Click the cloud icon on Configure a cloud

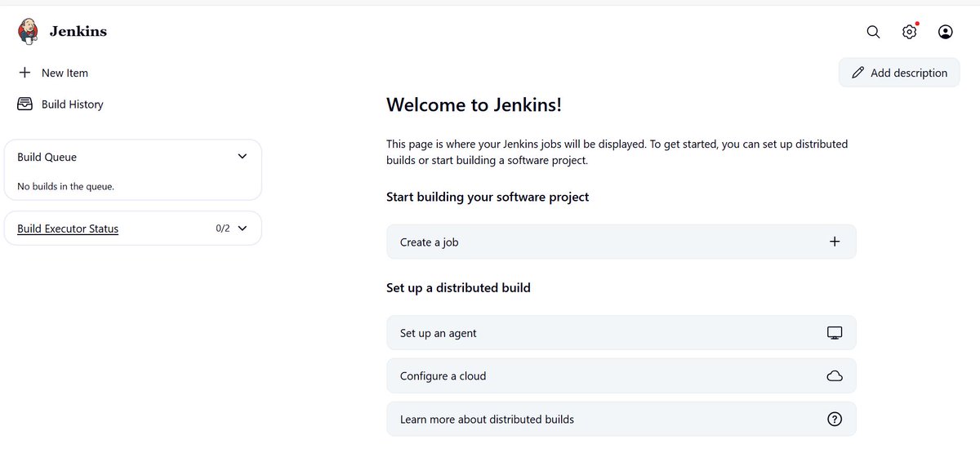(835, 376)
